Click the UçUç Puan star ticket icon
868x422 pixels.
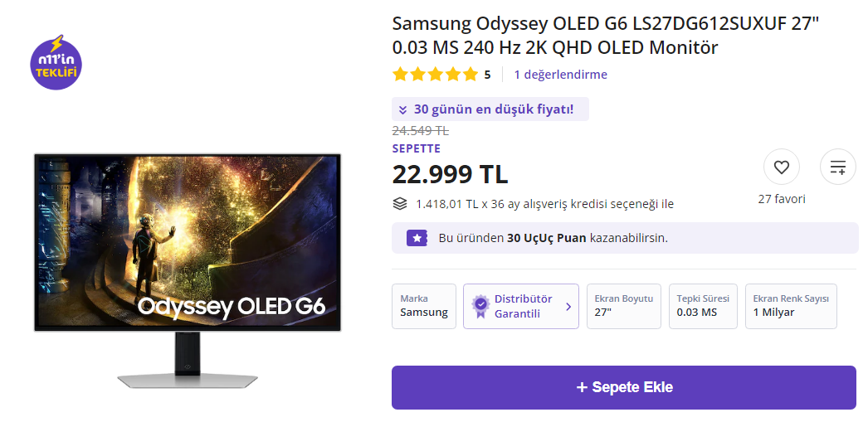click(416, 238)
